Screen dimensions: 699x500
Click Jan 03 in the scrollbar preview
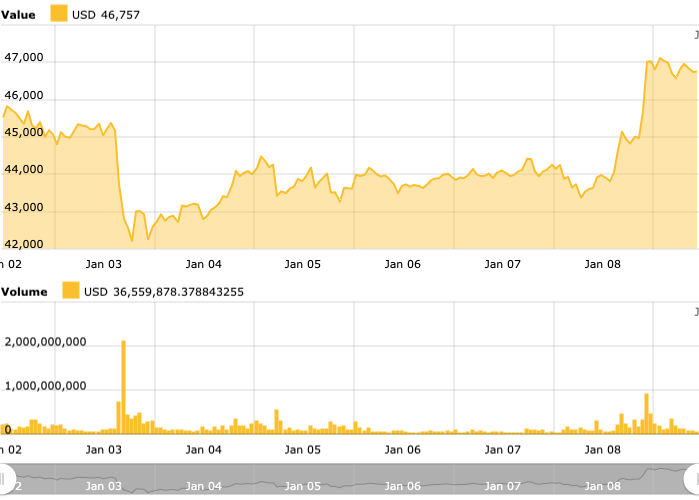(x=103, y=486)
